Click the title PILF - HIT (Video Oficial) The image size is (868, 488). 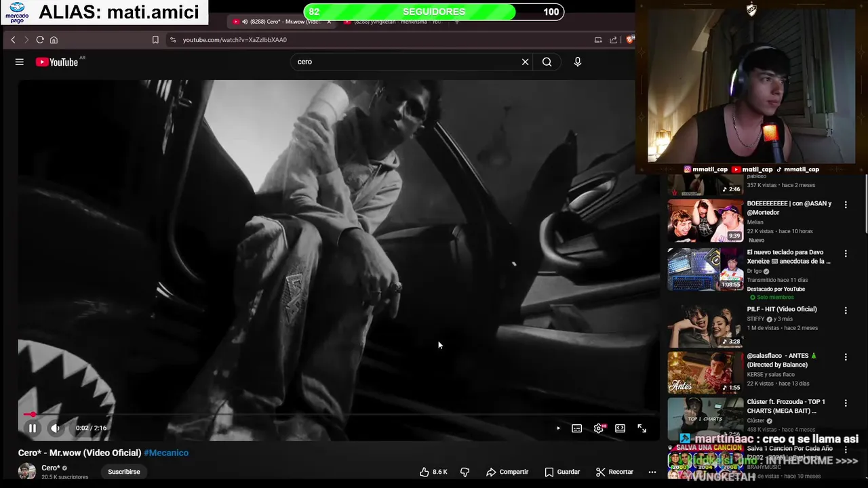(x=782, y=309)
